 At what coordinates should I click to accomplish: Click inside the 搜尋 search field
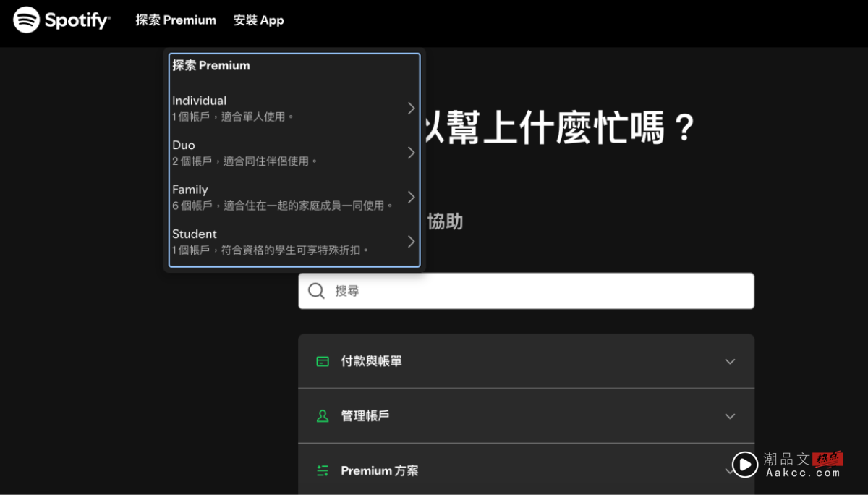tap(506, 290)
